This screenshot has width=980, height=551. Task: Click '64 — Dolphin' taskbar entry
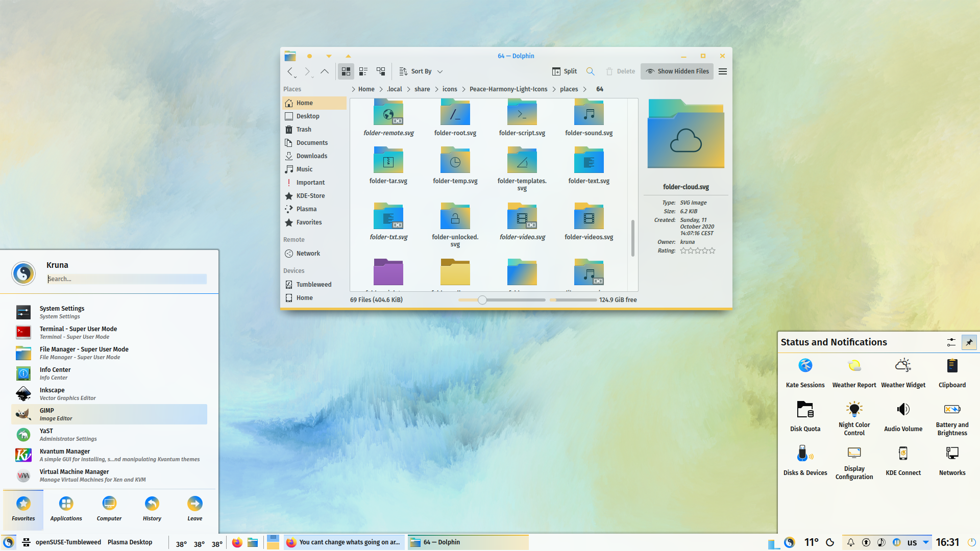click(468, 542)
